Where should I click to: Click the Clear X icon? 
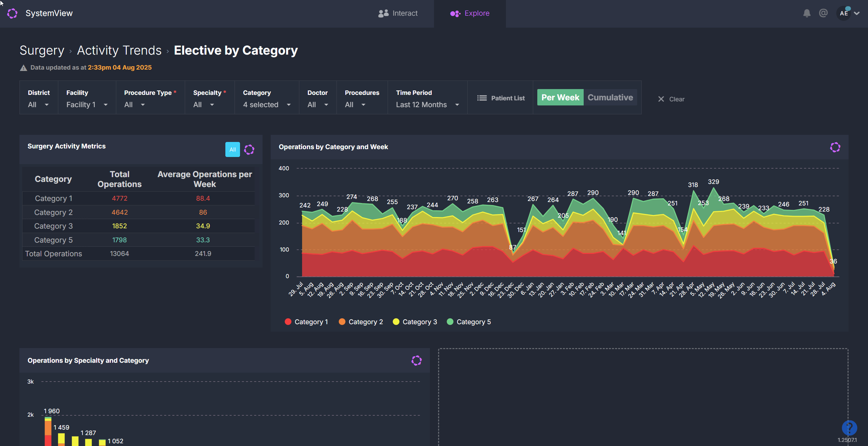(661, 99)
